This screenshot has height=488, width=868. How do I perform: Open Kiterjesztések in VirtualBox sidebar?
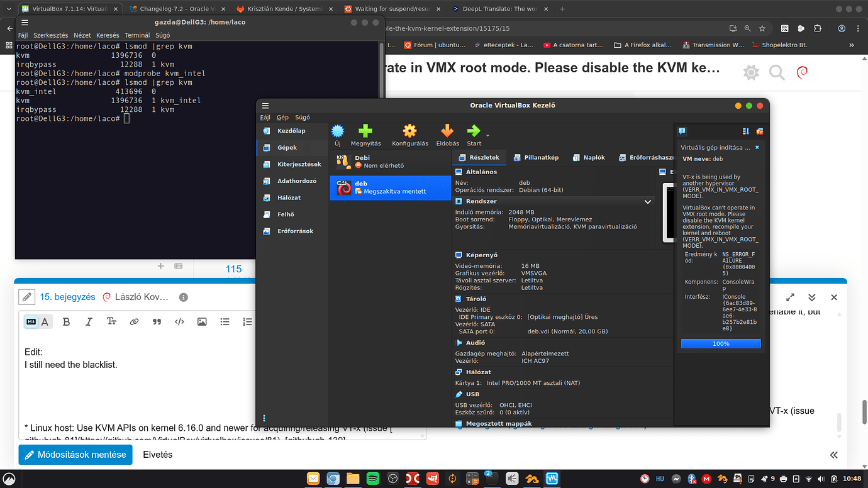[292, 164]
